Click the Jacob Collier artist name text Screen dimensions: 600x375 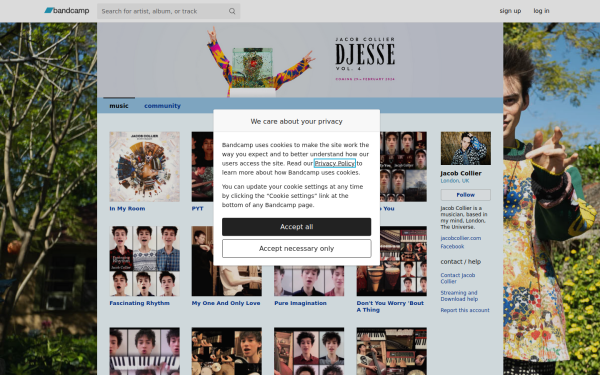click(x=461, y=173)
